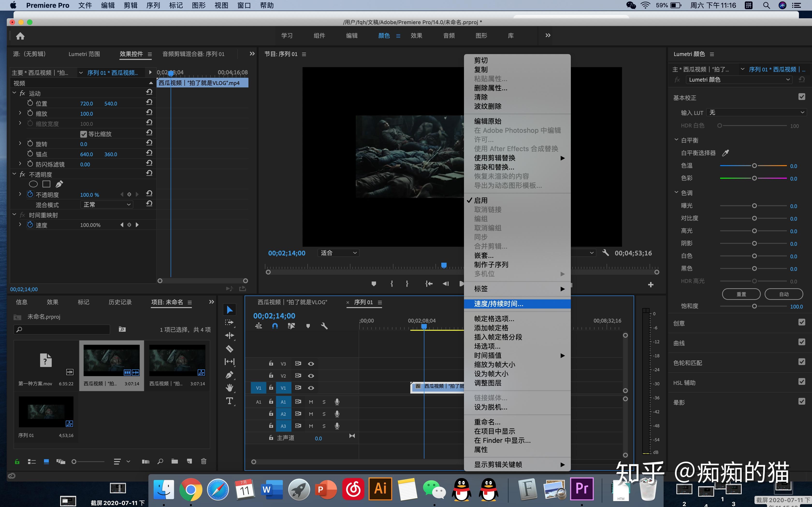
Task: Toggle the timeline snap magnet icon
Action: (x=275, y=326)
